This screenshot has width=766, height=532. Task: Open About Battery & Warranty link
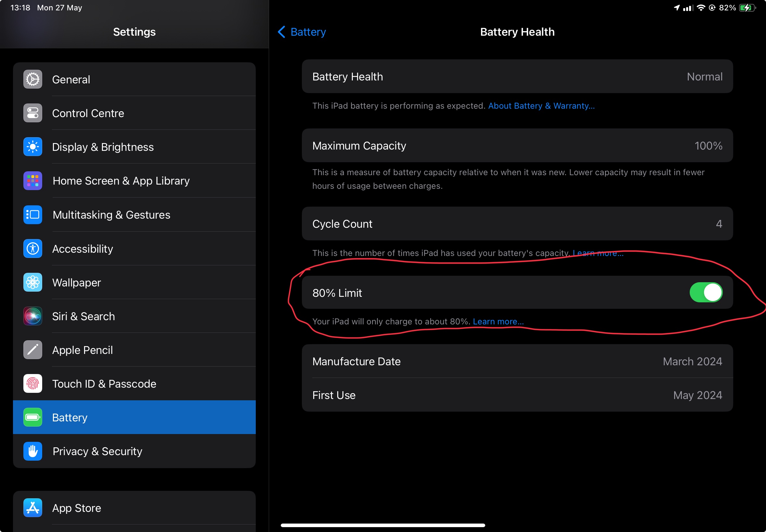click(541, 106)
